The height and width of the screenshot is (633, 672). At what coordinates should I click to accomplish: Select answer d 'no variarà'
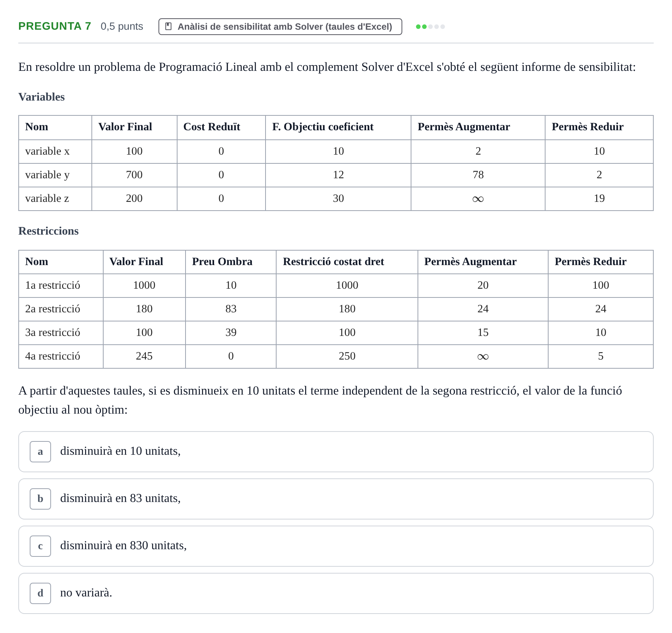[336, 593]
